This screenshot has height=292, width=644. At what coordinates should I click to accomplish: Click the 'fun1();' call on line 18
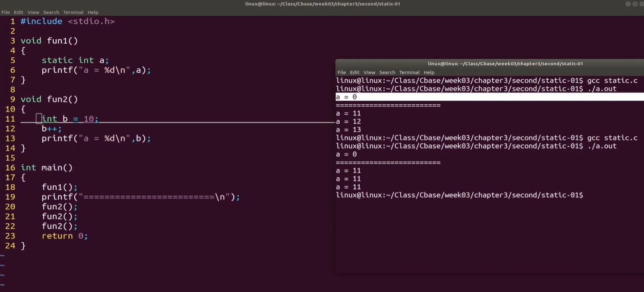[x=60, y=187]
